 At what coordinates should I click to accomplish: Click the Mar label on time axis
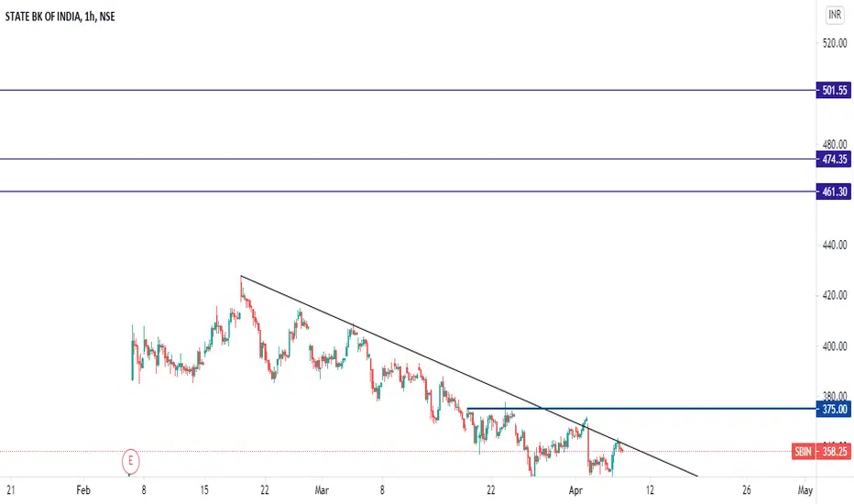pos(322,490)
